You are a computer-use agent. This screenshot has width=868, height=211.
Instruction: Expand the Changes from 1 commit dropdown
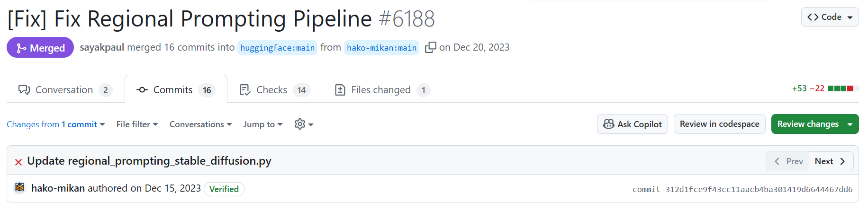point(56,124)
